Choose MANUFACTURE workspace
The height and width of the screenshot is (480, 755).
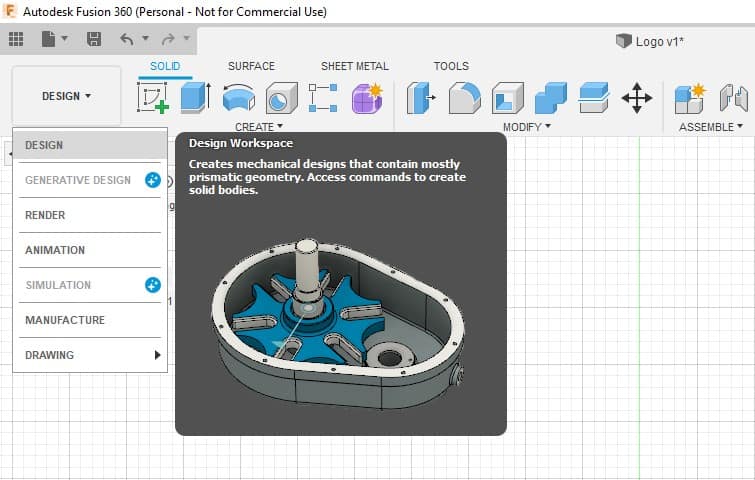90,320
